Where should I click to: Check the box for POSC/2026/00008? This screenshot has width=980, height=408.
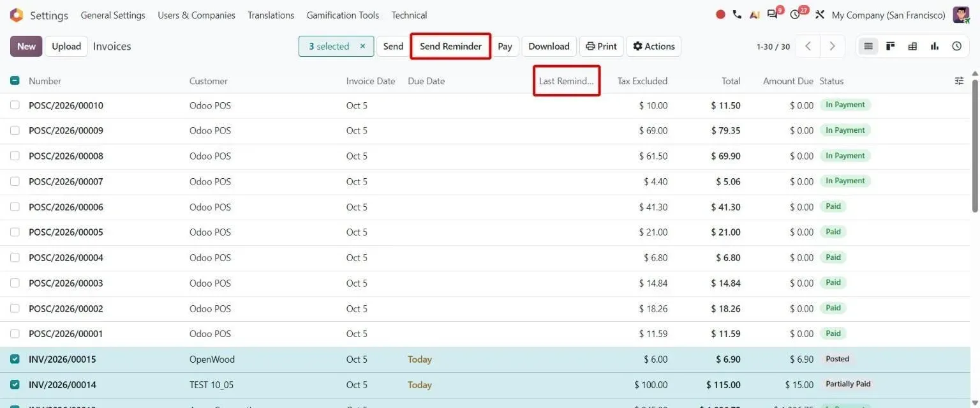click(x=15, y=156)
